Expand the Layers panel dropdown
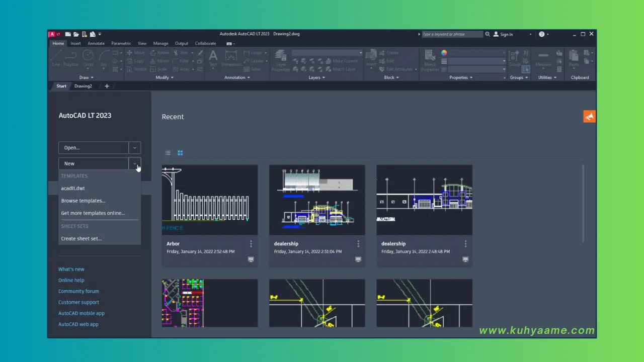The image size is (644, 362). (316, 77)
